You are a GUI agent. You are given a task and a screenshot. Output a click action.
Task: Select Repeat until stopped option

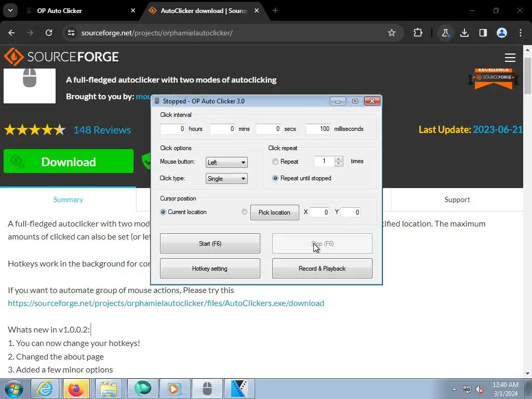tap(275, 178)
